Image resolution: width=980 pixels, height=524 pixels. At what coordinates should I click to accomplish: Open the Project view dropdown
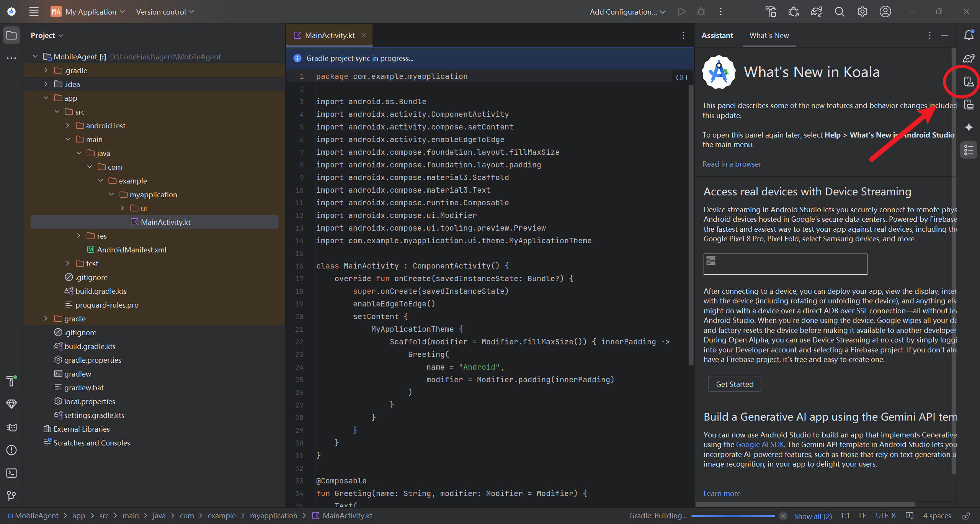[x=47, y=35]
